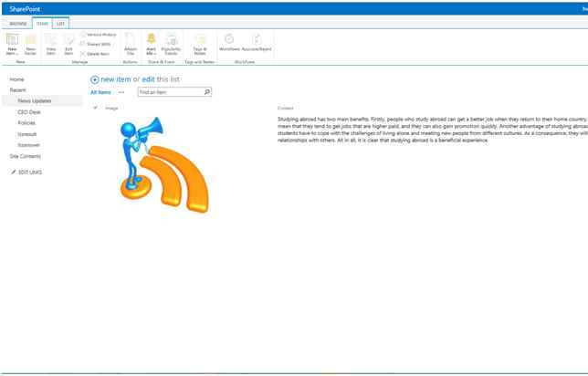
Task: Open Version History in the ribbon
Action: click(99, 35)
